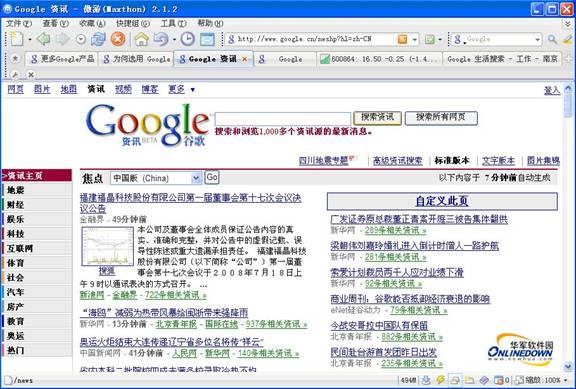Click the eraser-shaped status bar icon
This screenshot has height=389, width=576.
click(x=484, y=380)
